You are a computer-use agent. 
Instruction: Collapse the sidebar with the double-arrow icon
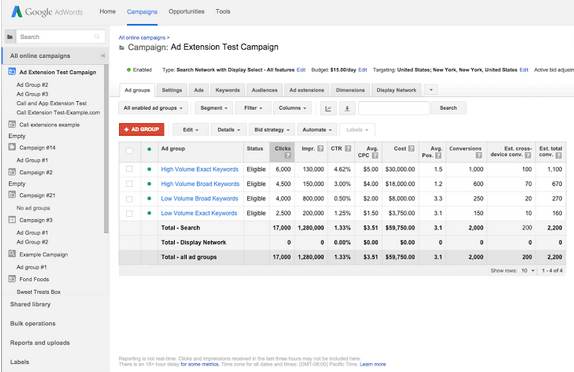pos(103,56)
